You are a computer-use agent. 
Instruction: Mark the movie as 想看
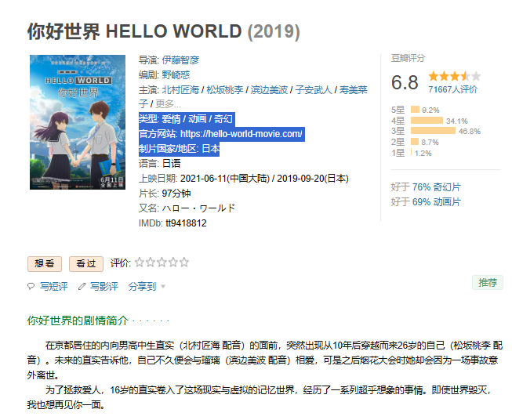(45, 263)
